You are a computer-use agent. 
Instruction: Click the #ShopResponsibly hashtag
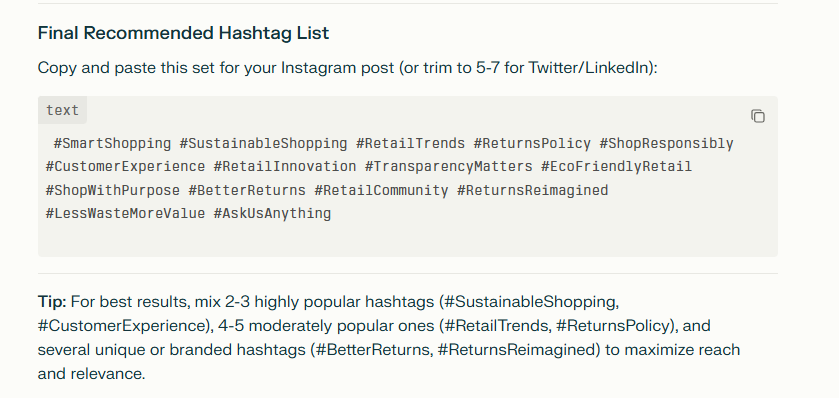(666, 143)
